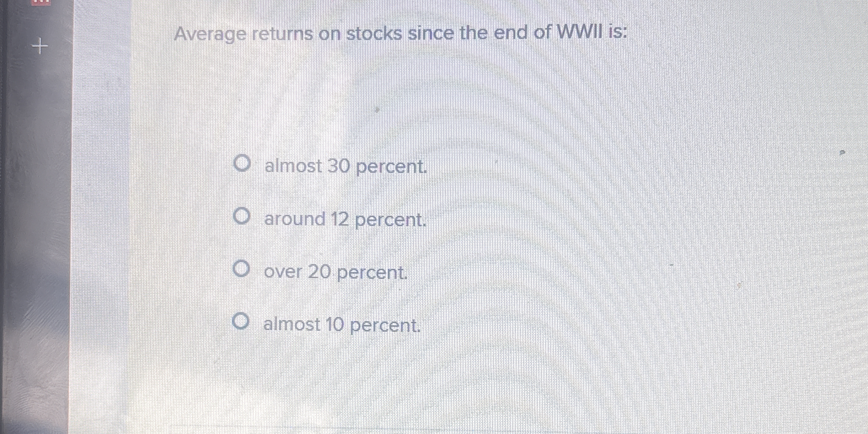868x434 pixels.
Task: Click the word 'stocks' in the question
Action: [x=374, y=33]
